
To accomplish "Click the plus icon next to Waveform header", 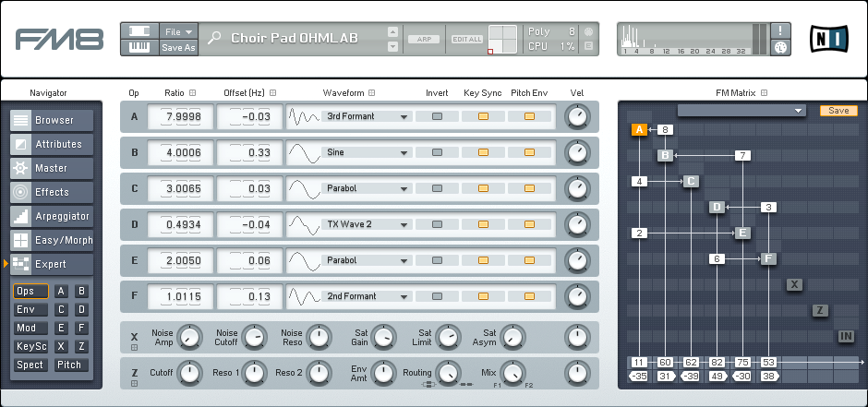I will click(x=372, y=93).
